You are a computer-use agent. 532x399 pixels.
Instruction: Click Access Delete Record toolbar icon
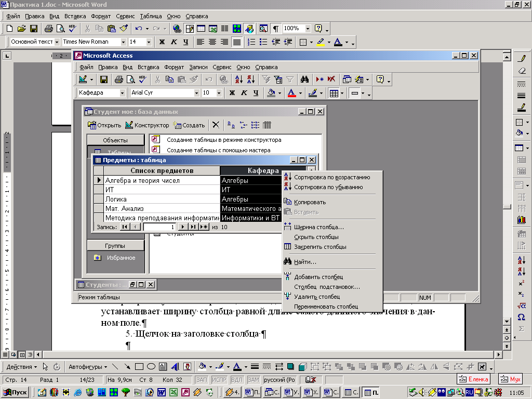(331, 79)
